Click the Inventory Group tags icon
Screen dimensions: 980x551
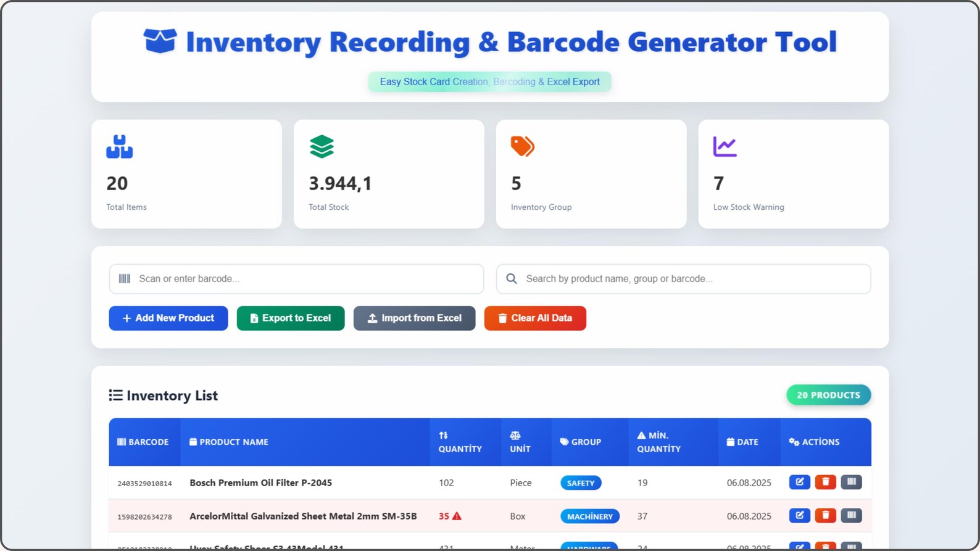pos(523,146)
